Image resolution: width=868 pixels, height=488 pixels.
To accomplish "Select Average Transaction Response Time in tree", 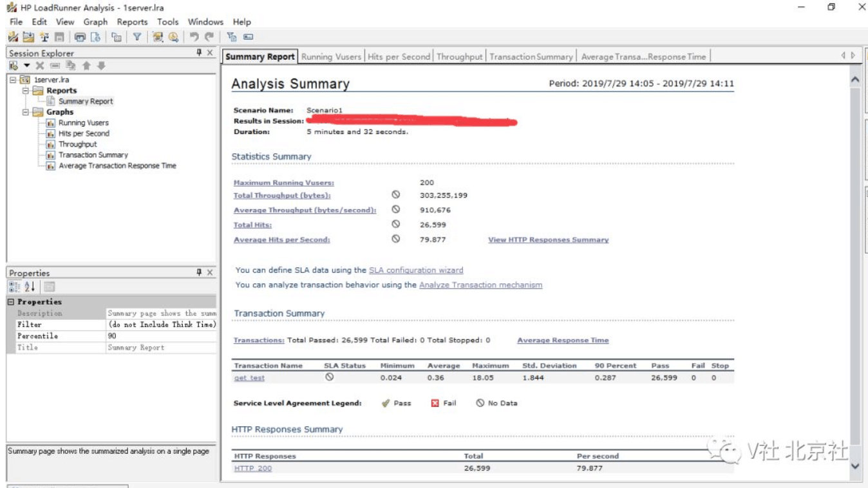I will (117, 165).
